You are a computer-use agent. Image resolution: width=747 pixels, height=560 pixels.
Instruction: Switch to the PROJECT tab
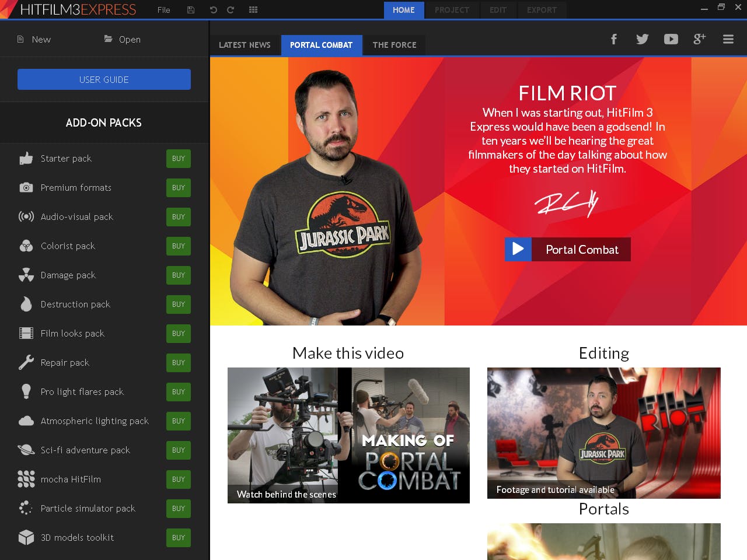pyautogui.click(x=452, y=10)
